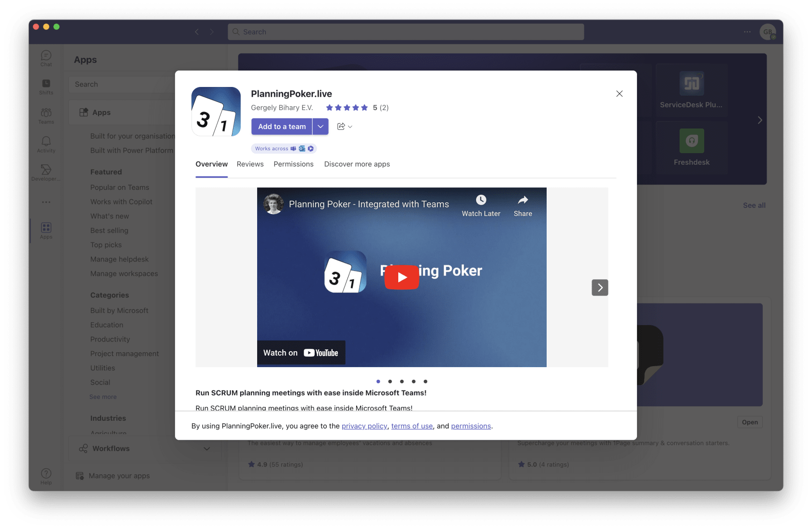Select Built for your organisation
Screen dimensions: 812x529
[132, 136]
